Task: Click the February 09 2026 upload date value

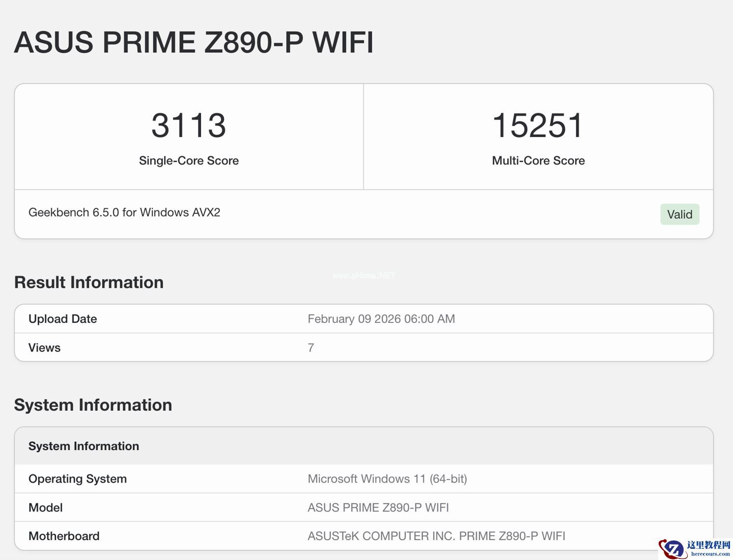Action: [x=381, y=319]
